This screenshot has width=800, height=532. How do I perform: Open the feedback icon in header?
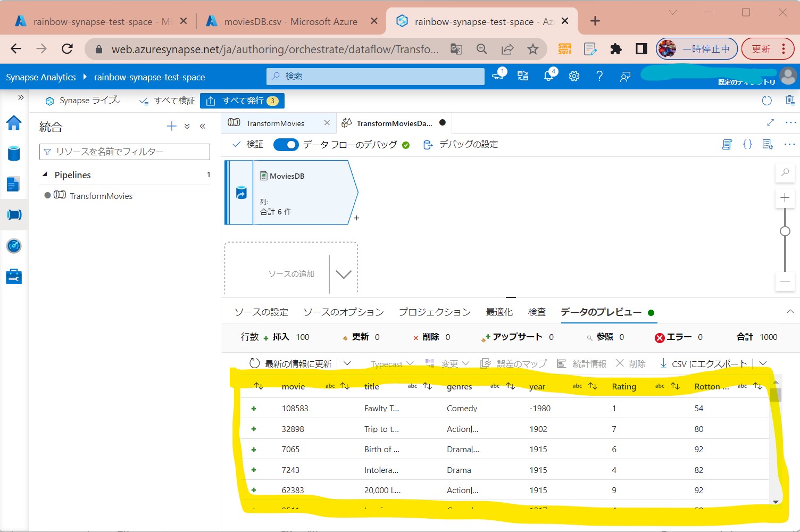(x=625, y=77)
